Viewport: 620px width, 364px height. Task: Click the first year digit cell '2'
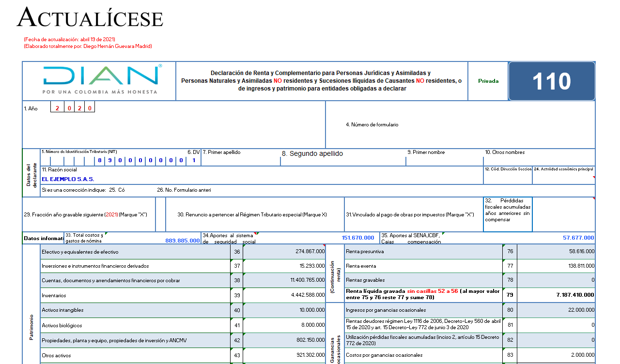(57, 108)
